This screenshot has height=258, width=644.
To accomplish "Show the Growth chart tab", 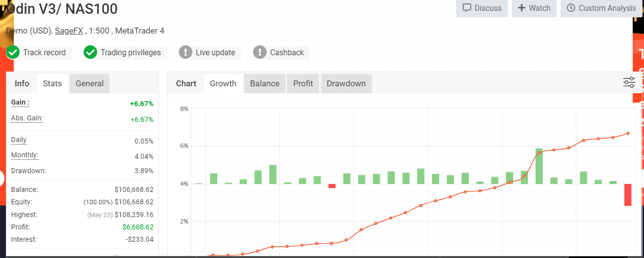I will click(x=223, y=83).
